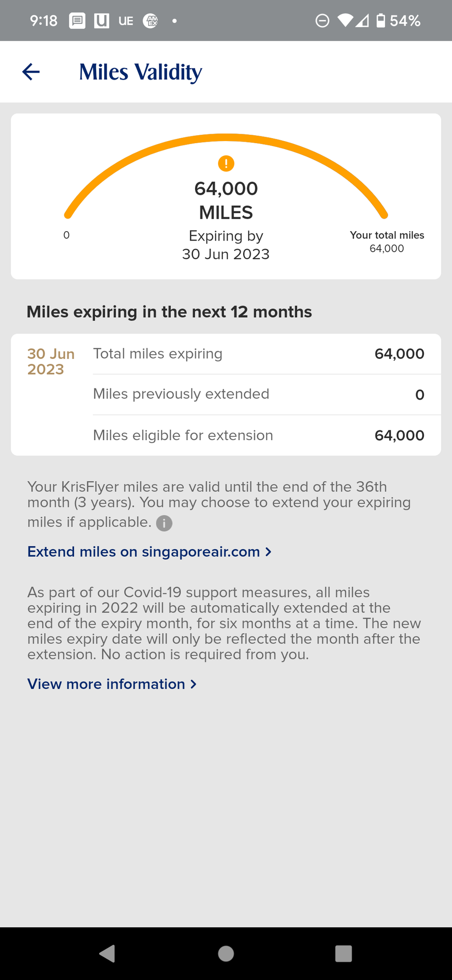Tap the do-not-disturb icon in status bar

[322, 21]
